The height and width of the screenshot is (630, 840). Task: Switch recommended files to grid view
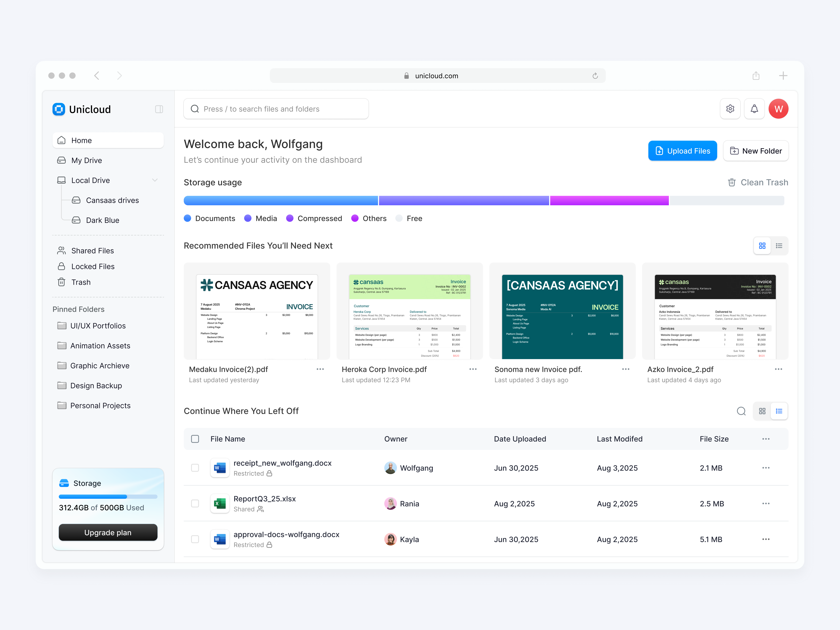click(x=762, y=246)
